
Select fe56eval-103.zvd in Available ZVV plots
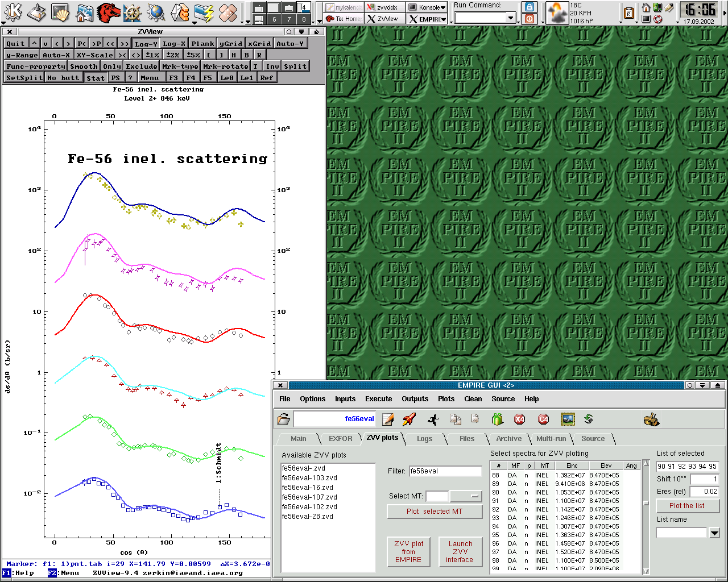click(x=309, y=478)
